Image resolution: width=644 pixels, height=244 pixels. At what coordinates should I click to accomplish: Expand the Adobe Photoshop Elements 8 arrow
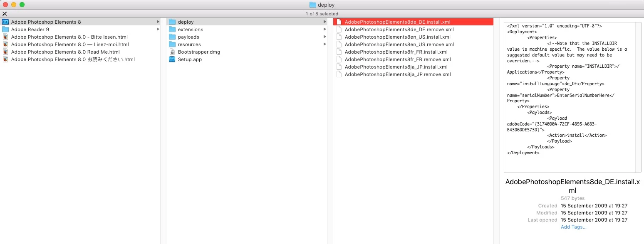coord(158,22)
